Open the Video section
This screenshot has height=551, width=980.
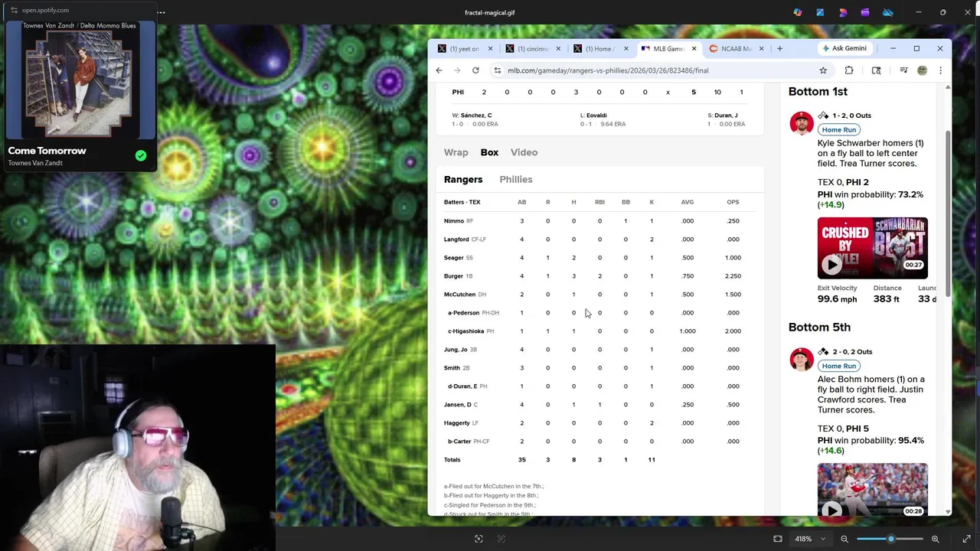point(524,152)
